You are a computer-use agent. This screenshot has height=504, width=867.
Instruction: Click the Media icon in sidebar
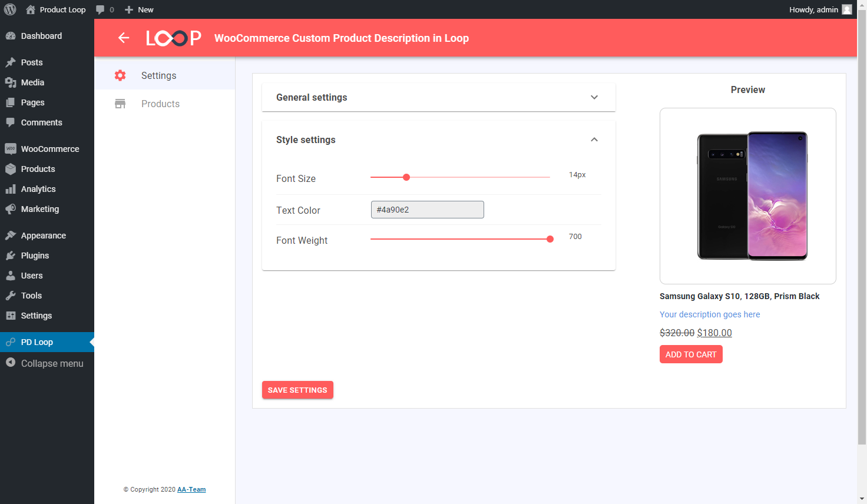pos(11,82)
